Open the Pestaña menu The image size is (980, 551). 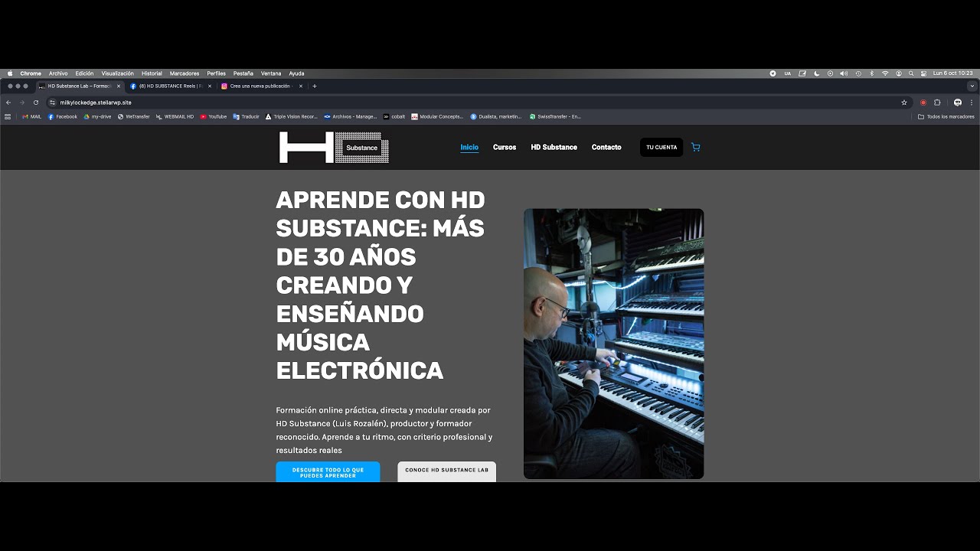pyautogui.click(x=243, y=73)
